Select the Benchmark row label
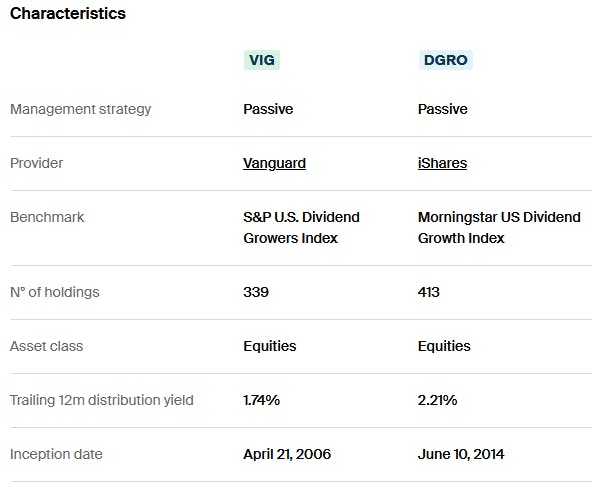609x488 pixels. (x=47, y=217)
